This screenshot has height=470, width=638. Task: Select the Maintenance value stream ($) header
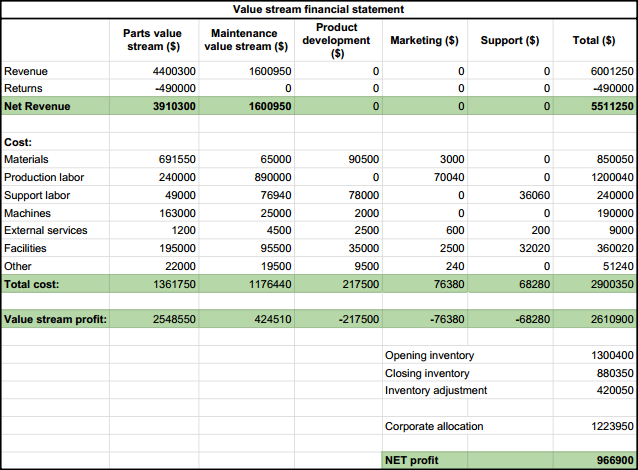246,40
